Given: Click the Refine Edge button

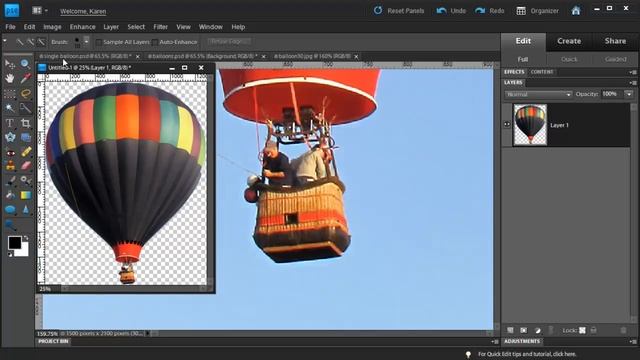Looking at the screenshot, I should click(x=228, y=42).
